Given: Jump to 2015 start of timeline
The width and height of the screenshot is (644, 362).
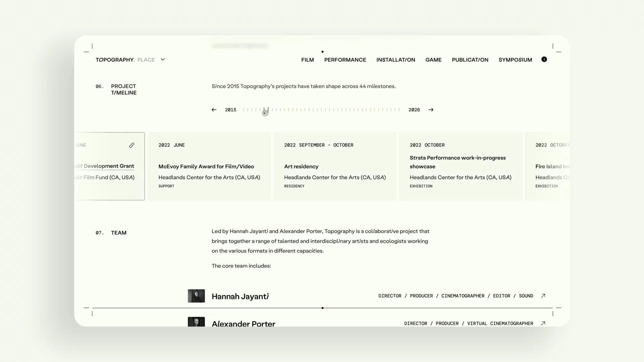Looking at the screenshot, I should coord(230,110).
